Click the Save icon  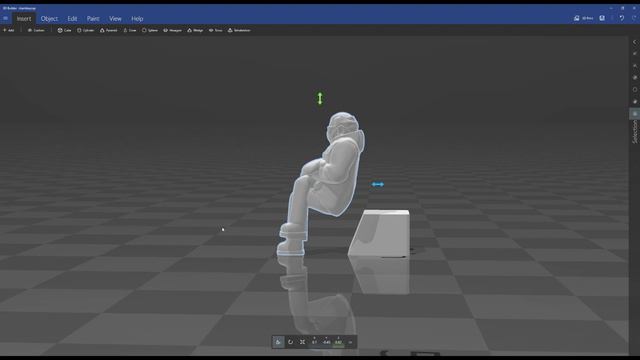click(x=602, y=18)
